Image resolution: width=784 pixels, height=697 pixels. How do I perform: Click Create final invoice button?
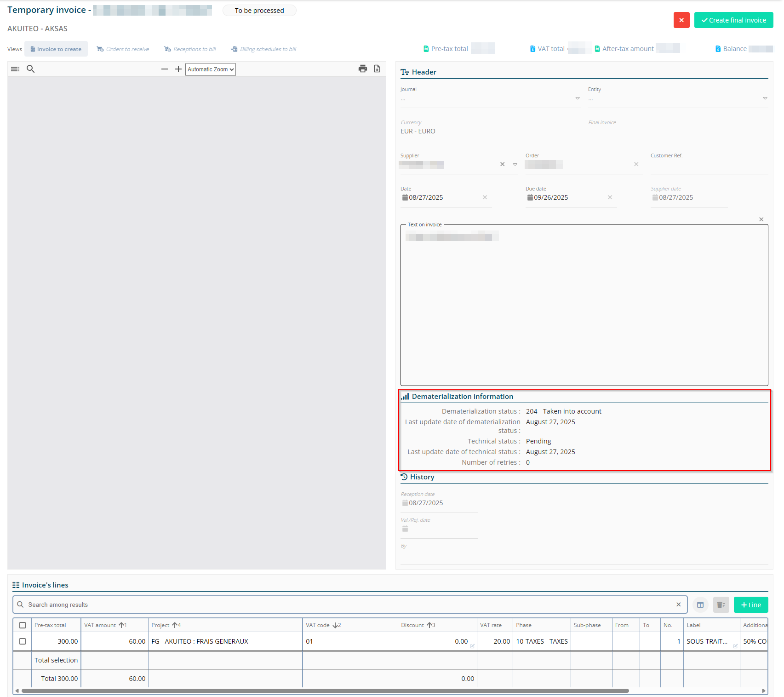coord(733,20)
